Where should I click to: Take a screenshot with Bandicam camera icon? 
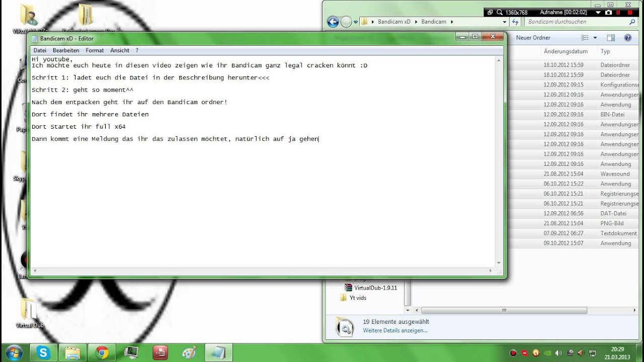[608, 12]
